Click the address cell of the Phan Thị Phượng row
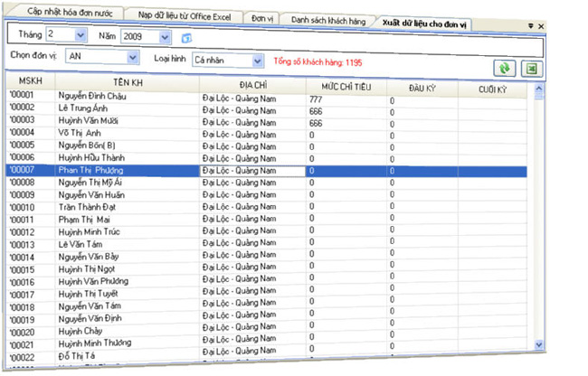Image resolution: width=588 pixels, height=376 pixels. [x=251, y=170]
